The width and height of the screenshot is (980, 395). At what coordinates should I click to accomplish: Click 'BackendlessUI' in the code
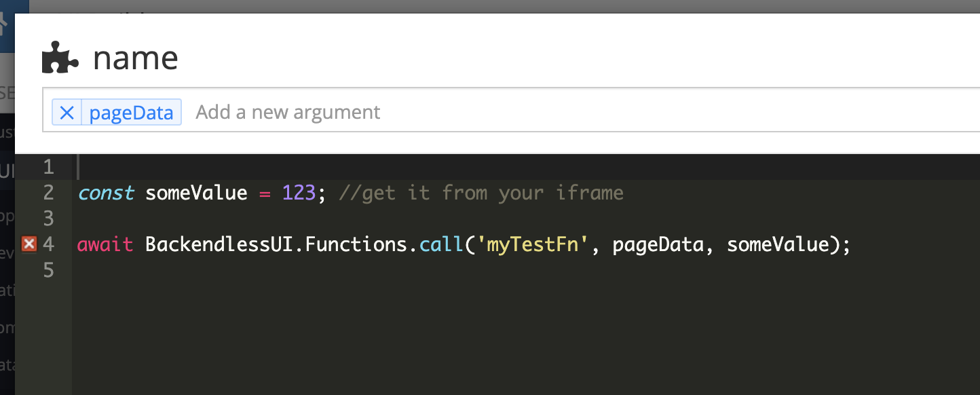click(219, 244)
